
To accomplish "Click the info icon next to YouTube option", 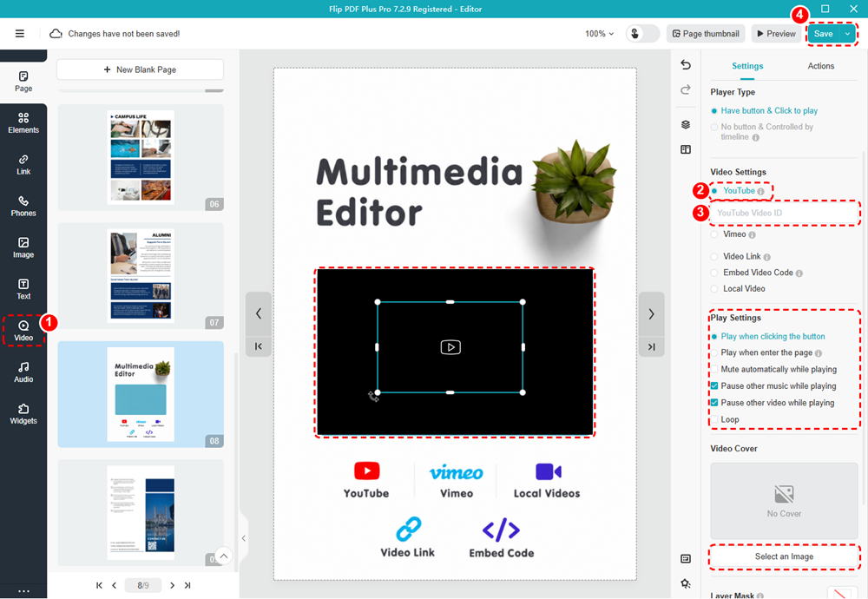I will click(x=760, y=192).
